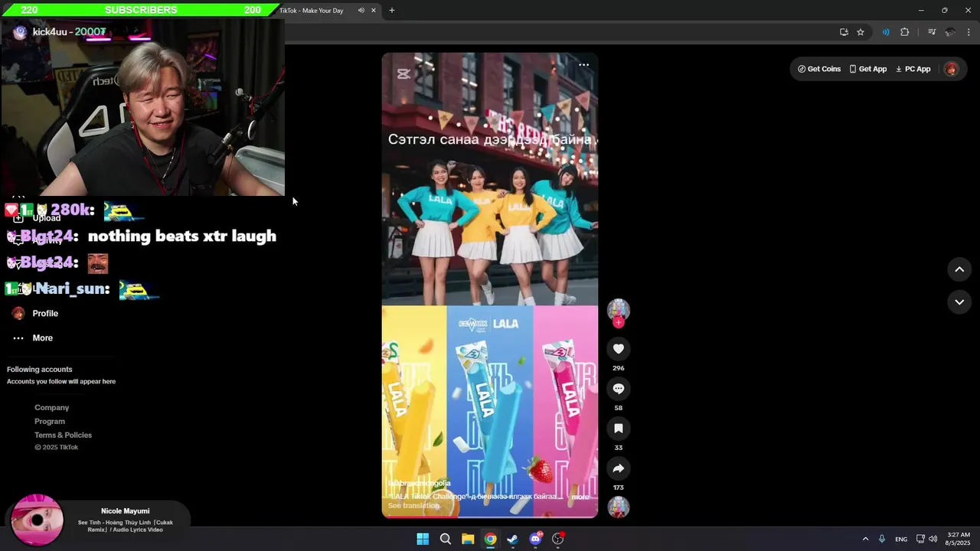This screenshot has height=551, width=980.
Task: Share the video with the arrow icon
Action: point(619,468)
